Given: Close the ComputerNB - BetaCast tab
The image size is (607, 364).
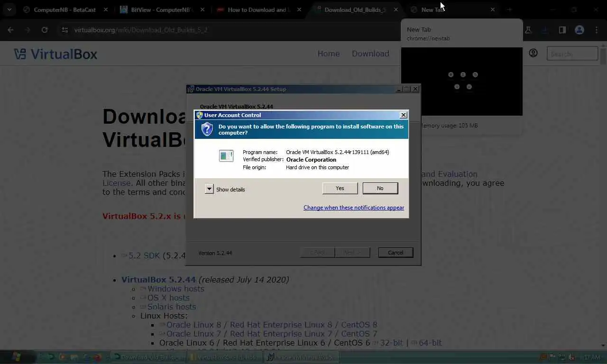Looking at the screenshot, I should tap(106, 9).
